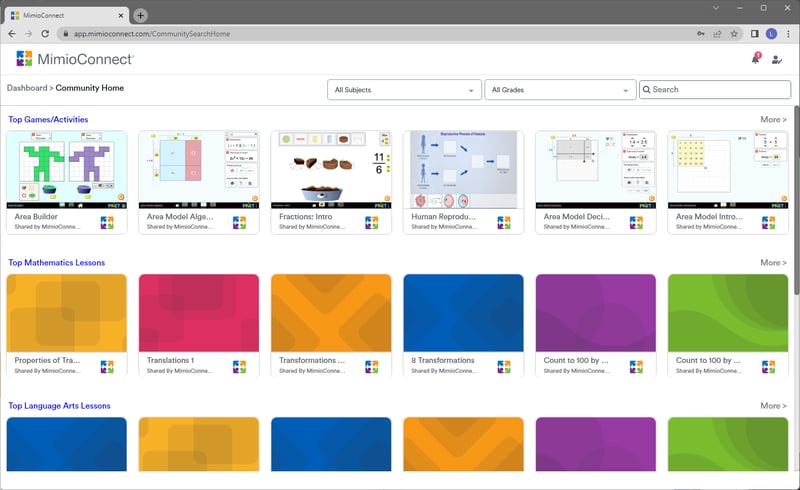Click More for Top Games/Activities

(773, 119)
